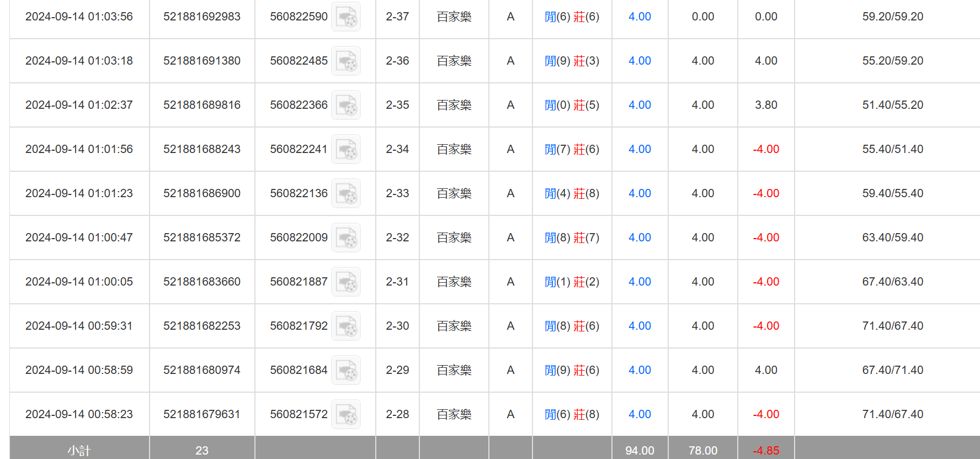This screenshot has width=980, height=459.
Task: View replay icon for round 560822241
Action: point(346,150)
